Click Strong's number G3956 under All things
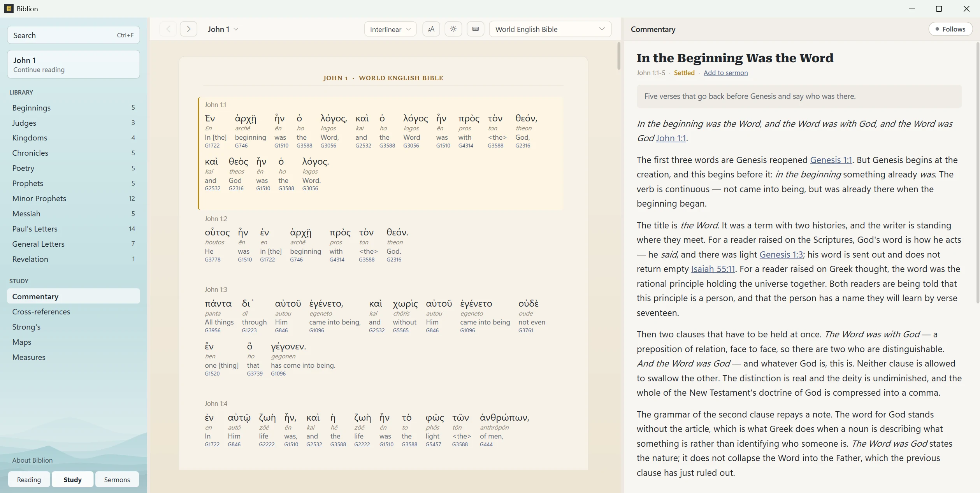 coord(213,330)
